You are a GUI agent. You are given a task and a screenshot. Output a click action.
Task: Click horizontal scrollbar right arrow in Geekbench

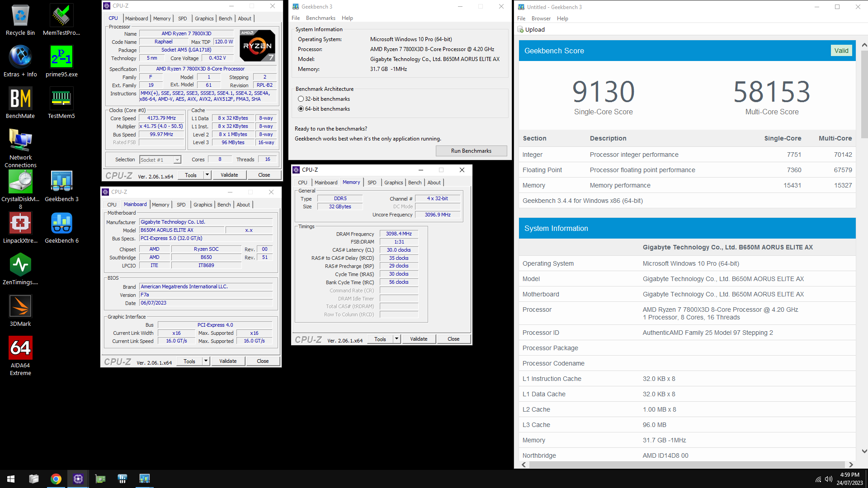pos(850,465)
